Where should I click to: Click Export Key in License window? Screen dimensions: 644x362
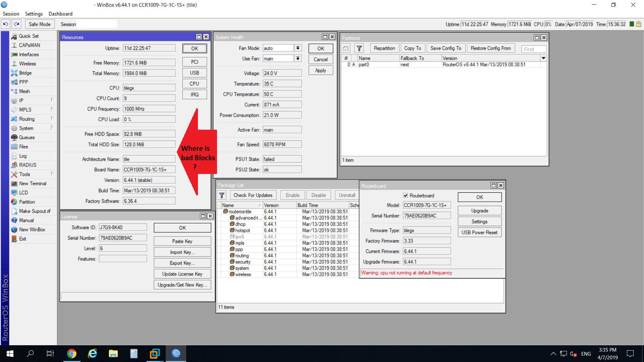[x=182, y=263]
